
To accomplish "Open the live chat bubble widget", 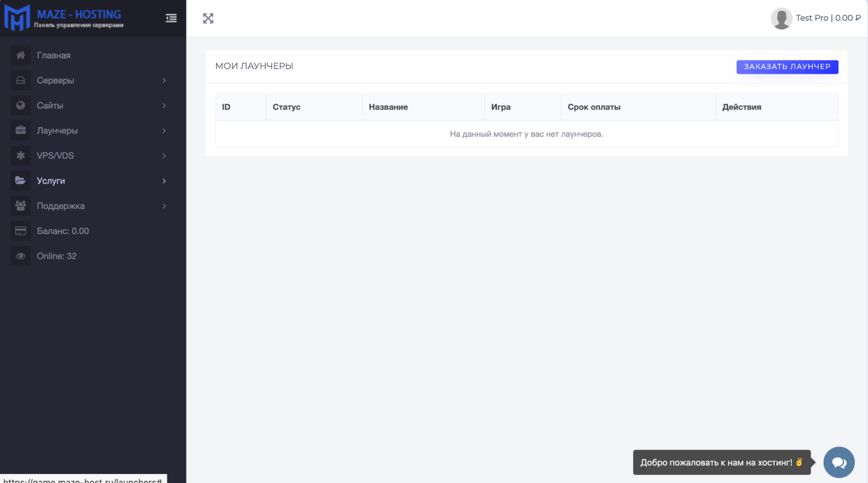I will pos(838,462).
